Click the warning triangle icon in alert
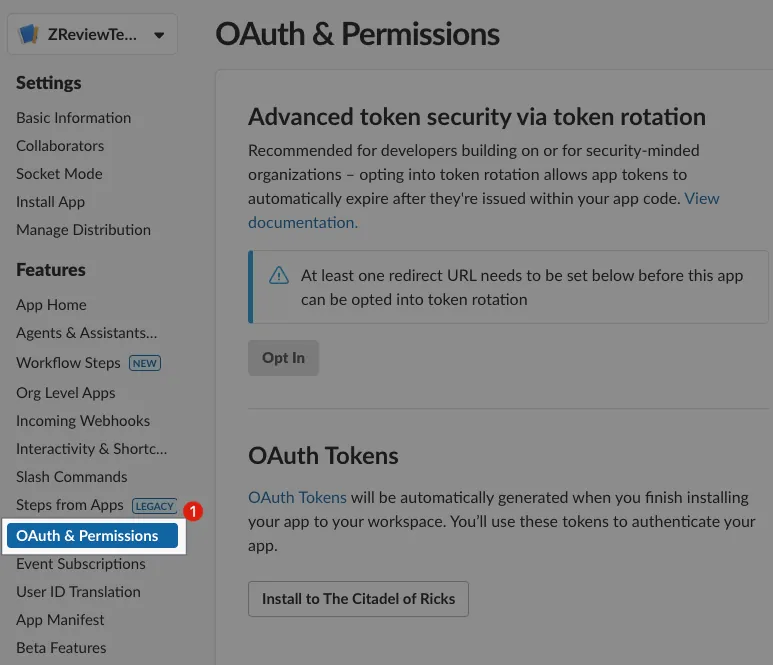 click(x=279, y=275)
